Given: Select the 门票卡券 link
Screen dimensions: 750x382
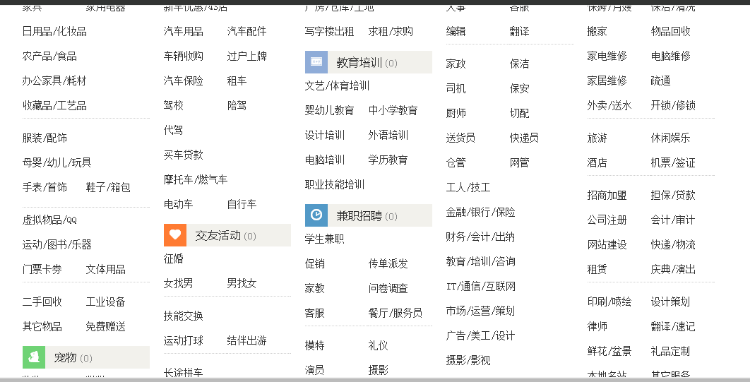Looking at the screenshot, I should [x=42, y=269].
